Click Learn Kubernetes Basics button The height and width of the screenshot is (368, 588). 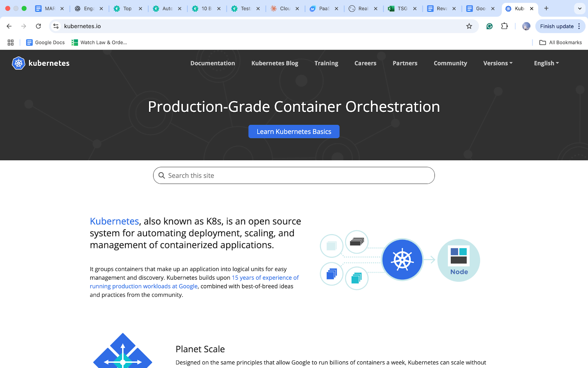294,132
